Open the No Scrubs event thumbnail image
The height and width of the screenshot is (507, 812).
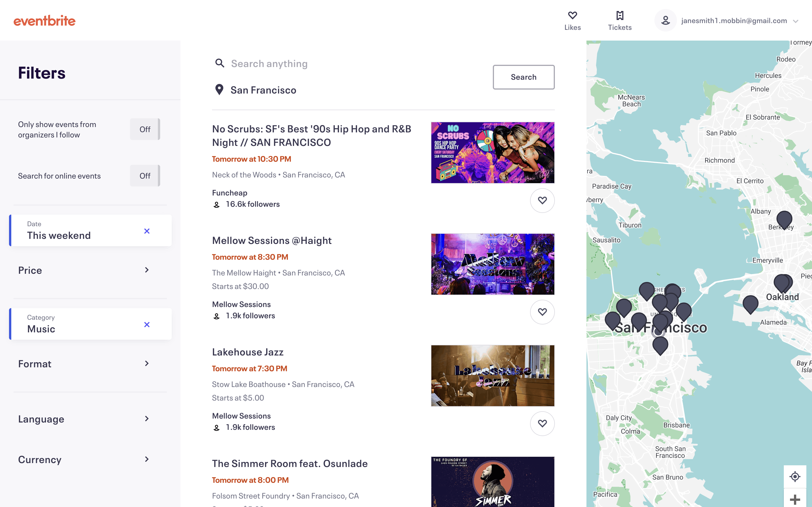coord(493,153)
